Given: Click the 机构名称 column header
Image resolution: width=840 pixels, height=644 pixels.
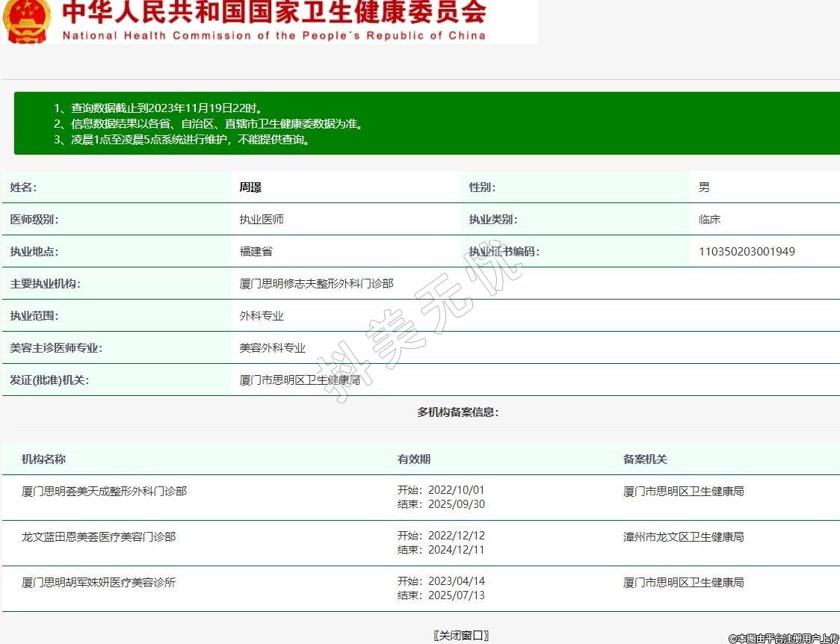Looking at the screenshot, I should pos(43,459).
